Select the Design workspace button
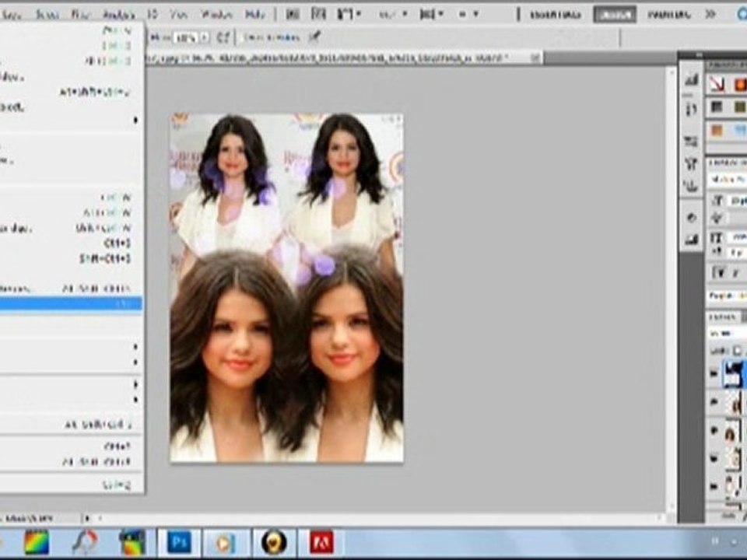 (615, 15)
